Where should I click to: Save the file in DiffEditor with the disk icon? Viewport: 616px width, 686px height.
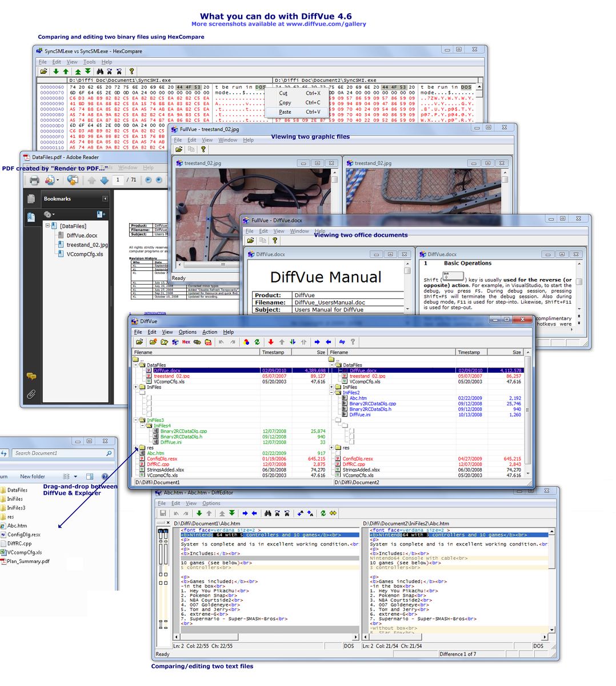(164, 513)
